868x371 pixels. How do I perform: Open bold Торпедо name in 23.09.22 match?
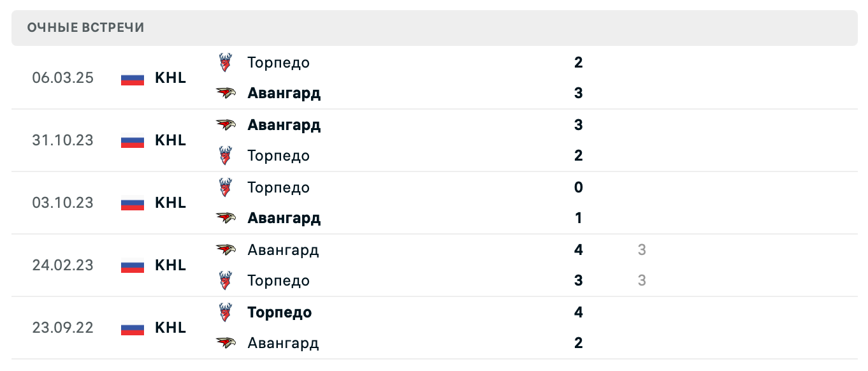point(280,312)
